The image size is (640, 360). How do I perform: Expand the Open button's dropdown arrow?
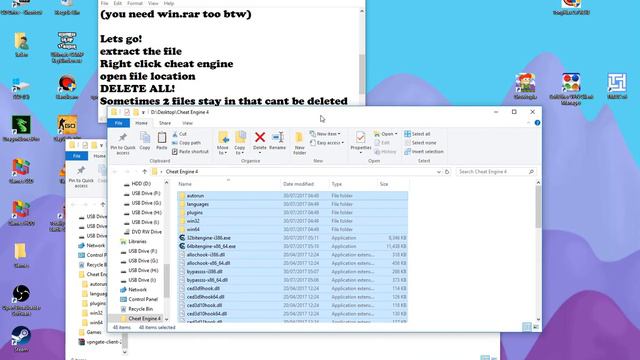point(396,134)
